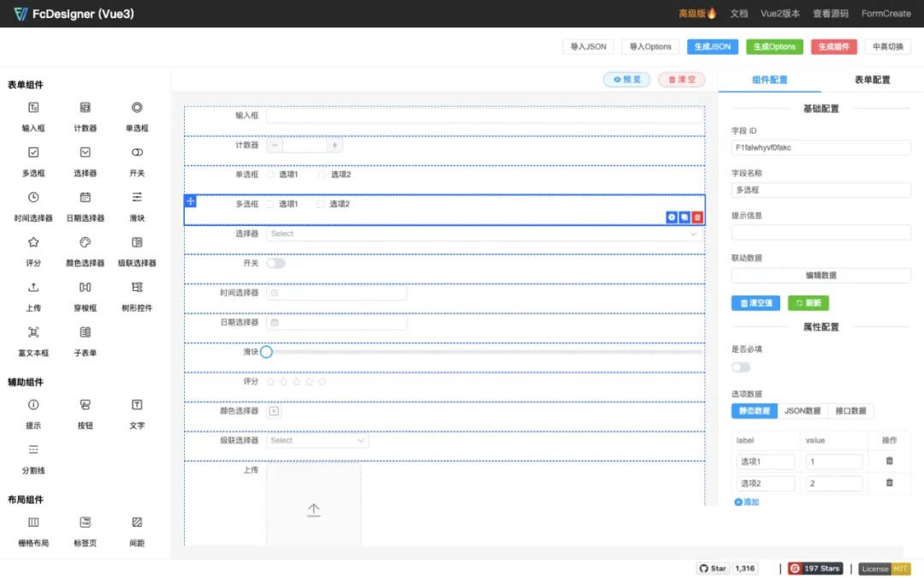Select 选项2 radio in the 单选框 row

click(x=322, y=175)
